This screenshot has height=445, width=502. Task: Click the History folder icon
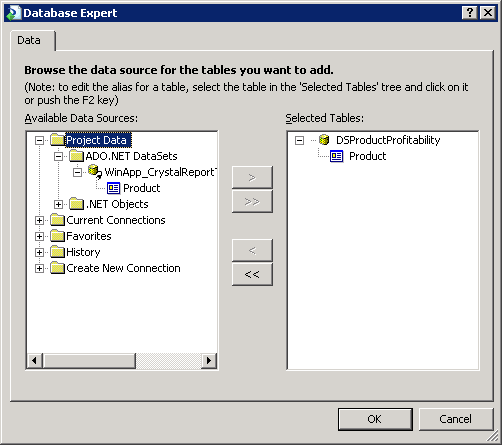coord(57,252)
